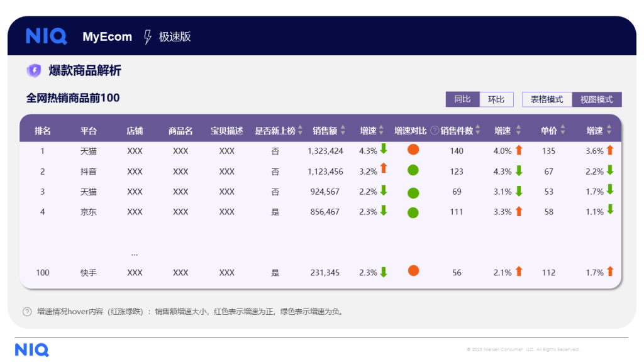
Task: Click green down arrow beside 4.3% in row 1
Action: 384,148
